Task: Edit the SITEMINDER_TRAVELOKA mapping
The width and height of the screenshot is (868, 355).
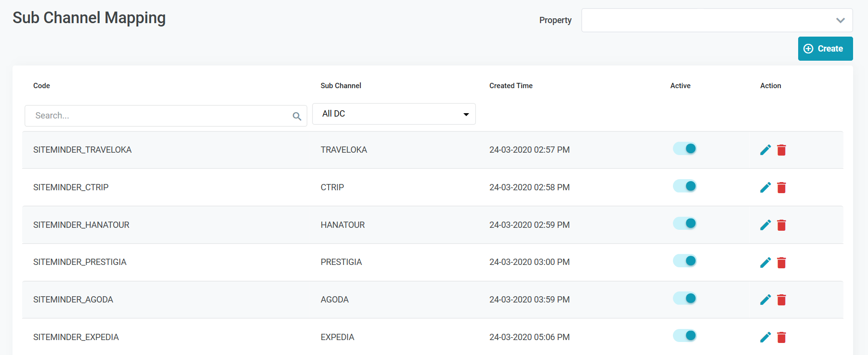Action: coord(765,150)
